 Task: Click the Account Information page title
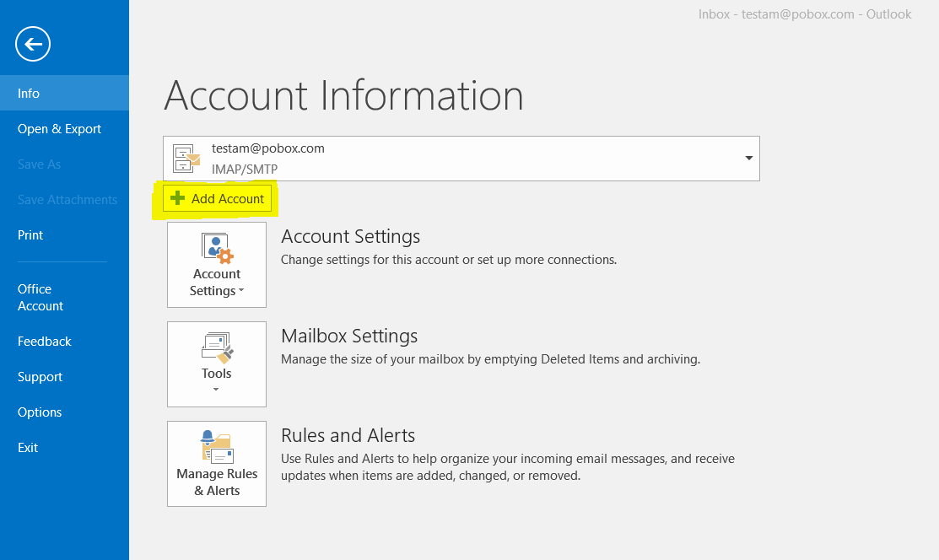point(343,96)
